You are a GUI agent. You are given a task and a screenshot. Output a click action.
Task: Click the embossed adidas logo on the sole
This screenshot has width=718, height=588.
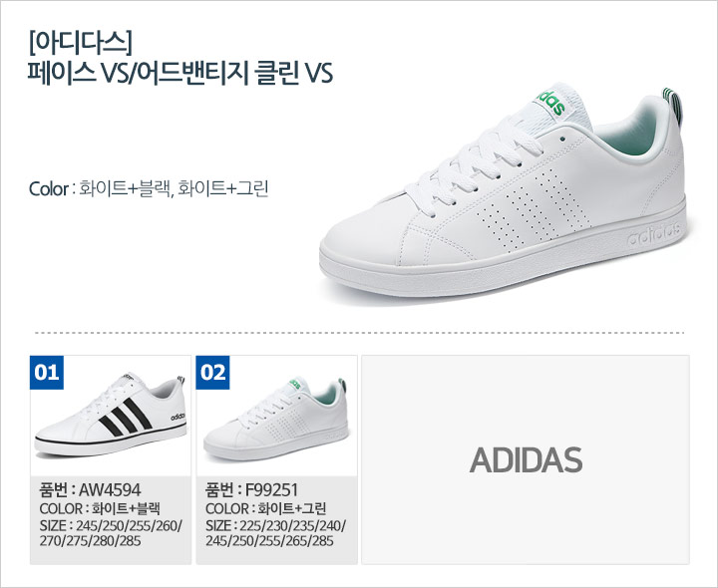(x=653, y=234)
